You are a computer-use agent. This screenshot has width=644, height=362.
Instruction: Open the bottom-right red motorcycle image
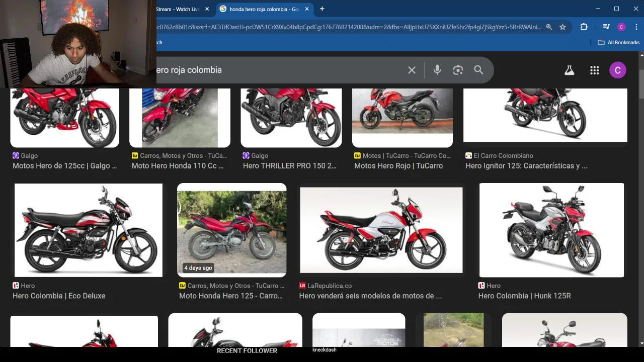coord(565,330)
